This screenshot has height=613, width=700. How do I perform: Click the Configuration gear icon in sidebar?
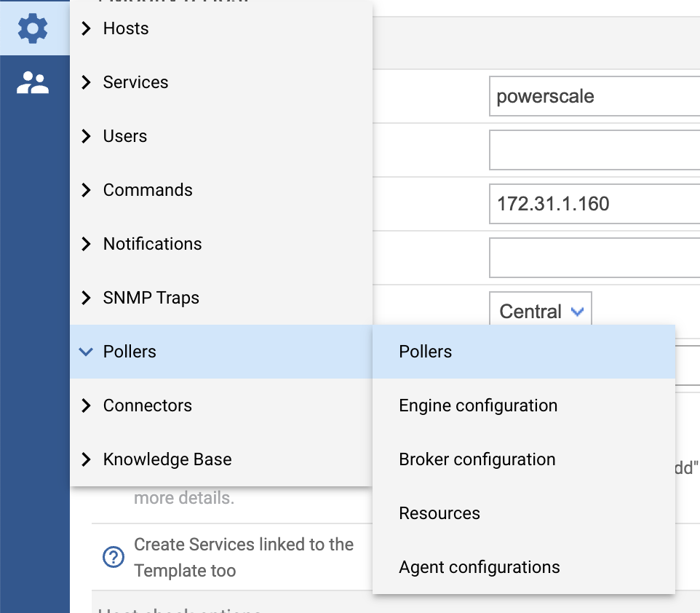(x=33, y=28)
